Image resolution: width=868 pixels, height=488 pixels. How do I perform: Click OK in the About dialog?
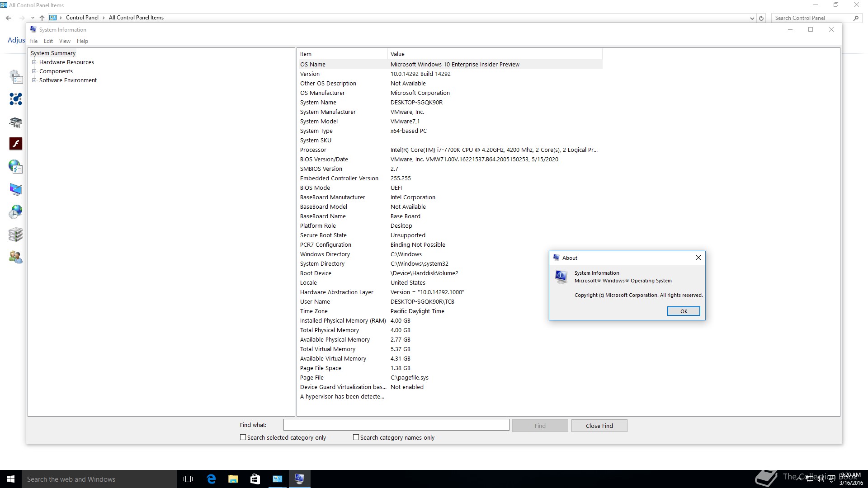point(684,311)
